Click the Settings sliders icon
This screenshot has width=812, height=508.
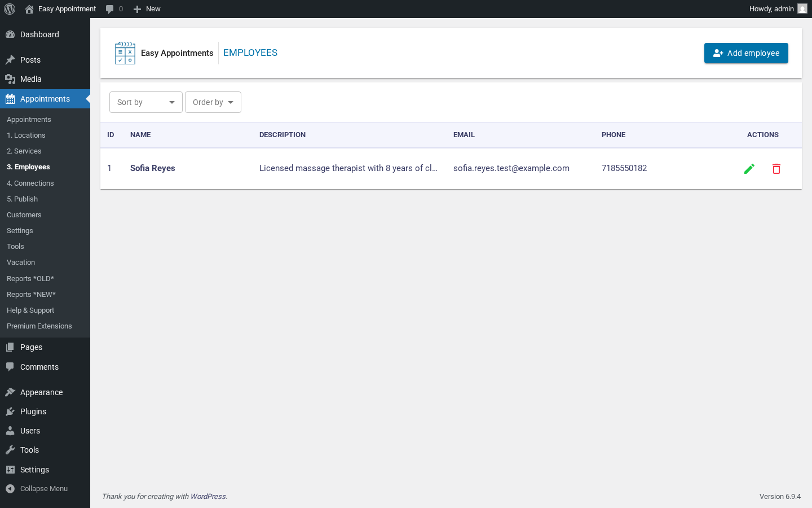10,470
